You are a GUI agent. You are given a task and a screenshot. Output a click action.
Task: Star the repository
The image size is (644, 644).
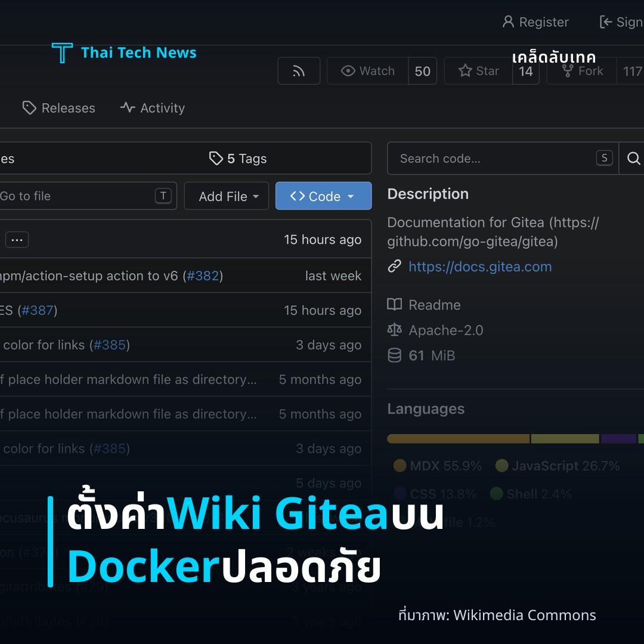(x=478, y=71)
